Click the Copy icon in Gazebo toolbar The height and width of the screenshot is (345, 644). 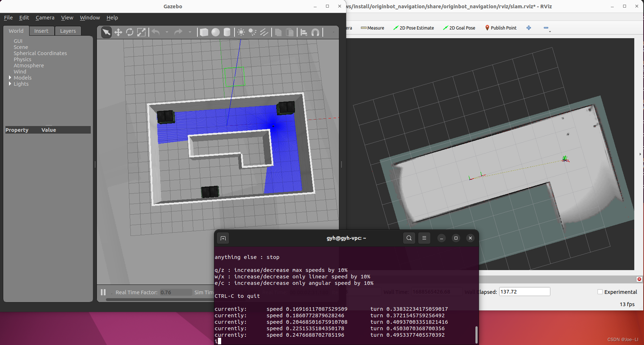(x=278, y=32)
